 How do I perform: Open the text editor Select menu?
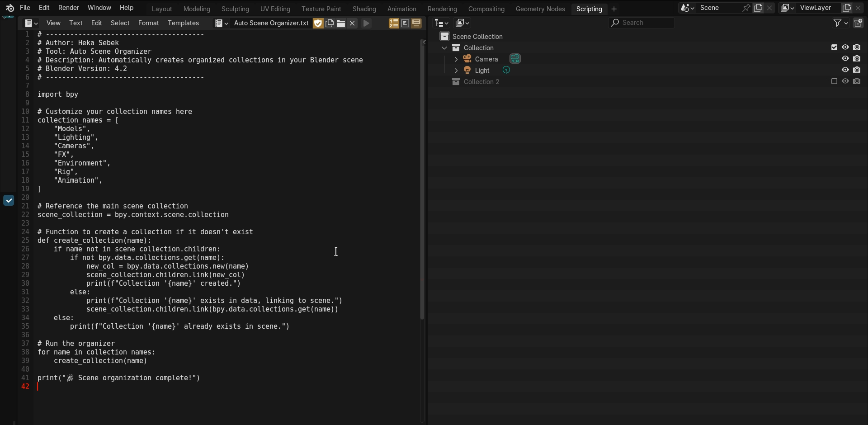pos(120,23)
